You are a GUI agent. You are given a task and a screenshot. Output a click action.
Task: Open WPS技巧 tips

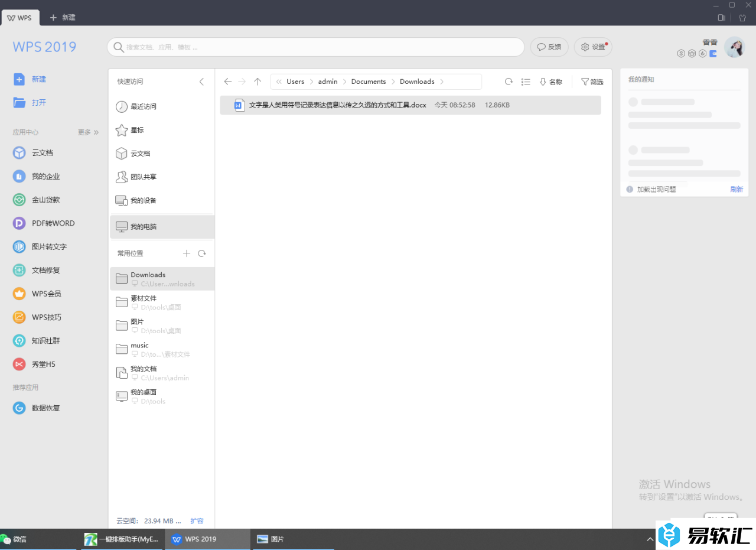coord(37,317)
